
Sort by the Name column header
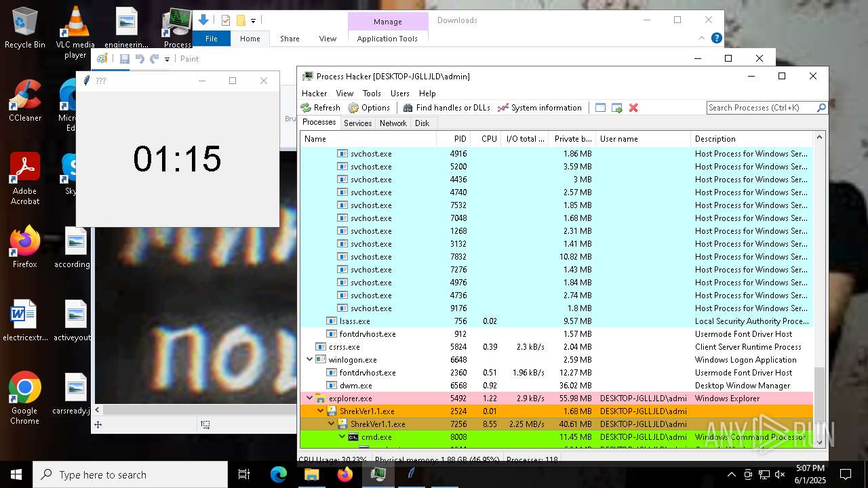point(368,139)
